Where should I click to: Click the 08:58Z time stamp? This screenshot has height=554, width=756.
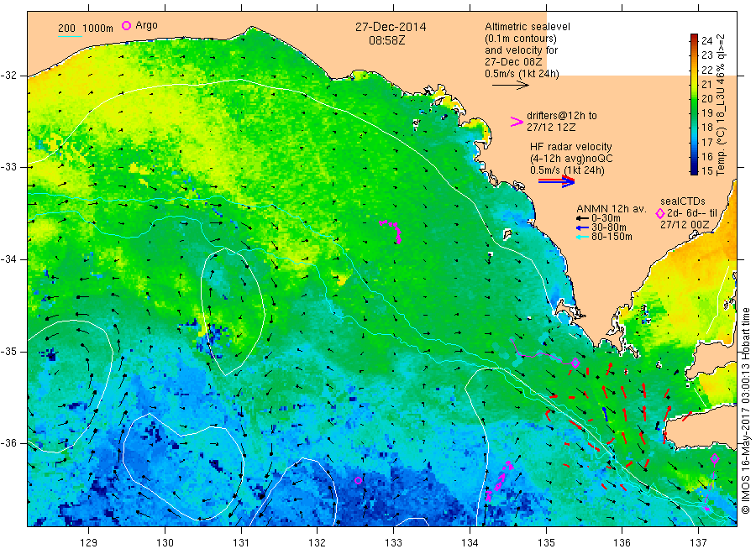[x=386, y=41]
